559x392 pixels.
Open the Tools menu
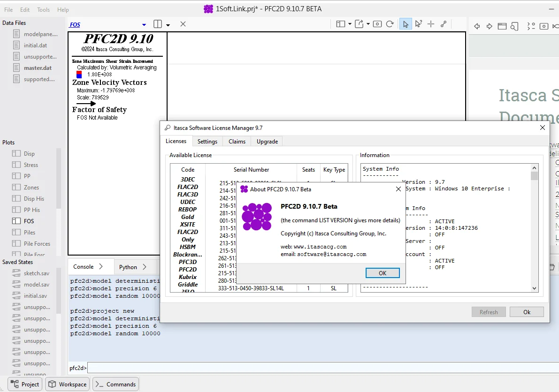[x=44, y=10]
